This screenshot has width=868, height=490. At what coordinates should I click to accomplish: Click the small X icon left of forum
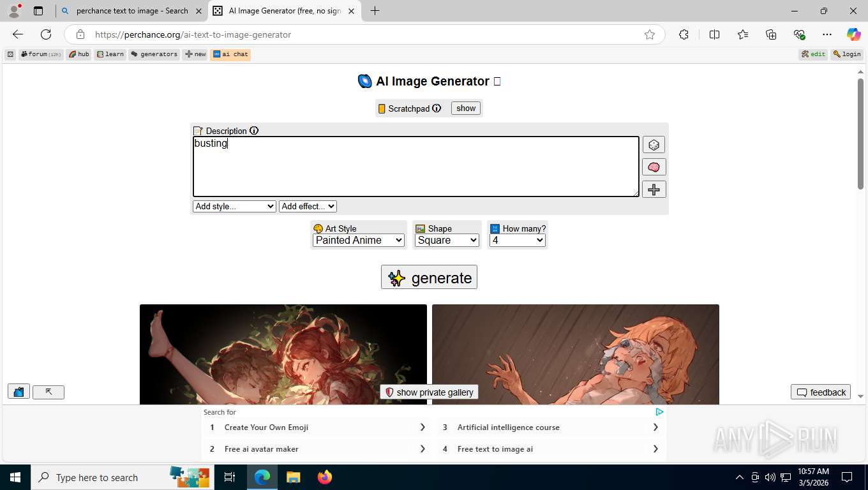10,54
